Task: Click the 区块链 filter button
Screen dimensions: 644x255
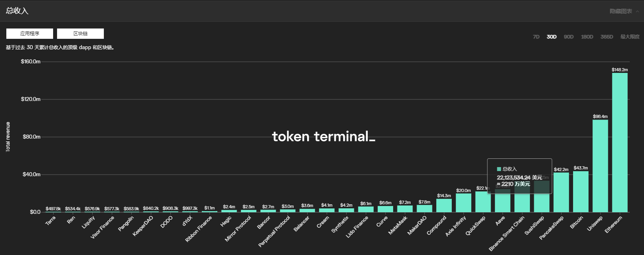Action: (80, 34)
